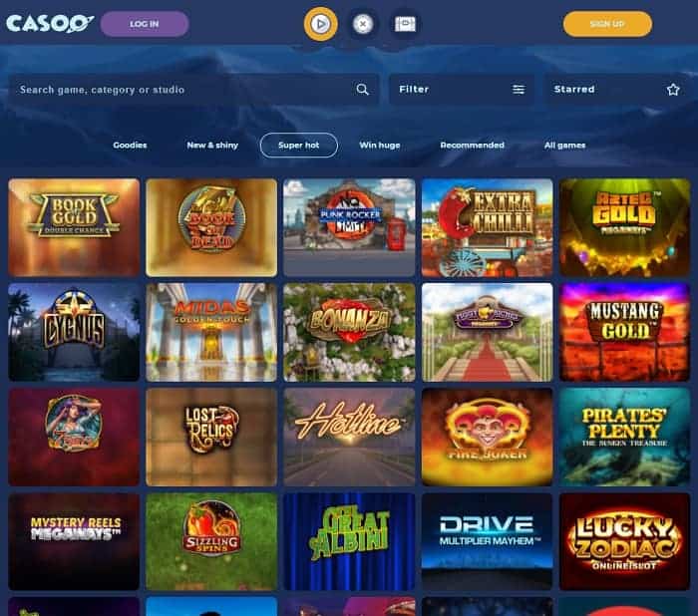The height and width of the screenshot is (616, 698).
Task: Open the Book of Dead game thumbnail
Action: (211, 227)
